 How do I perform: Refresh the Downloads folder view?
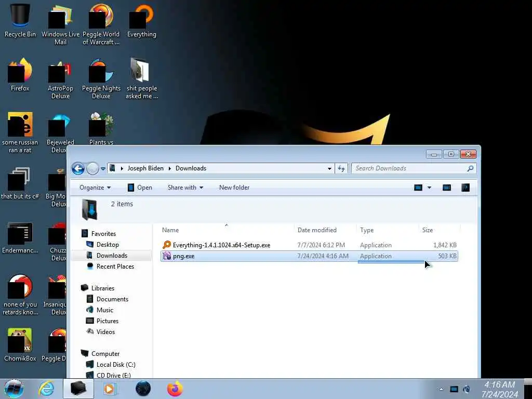(341, 168)
